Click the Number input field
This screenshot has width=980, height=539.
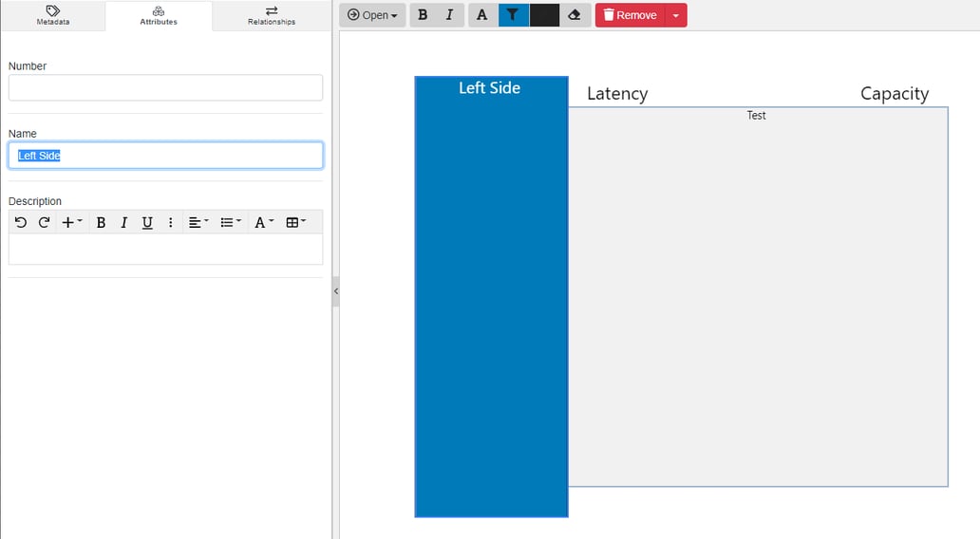click(165, 87)
